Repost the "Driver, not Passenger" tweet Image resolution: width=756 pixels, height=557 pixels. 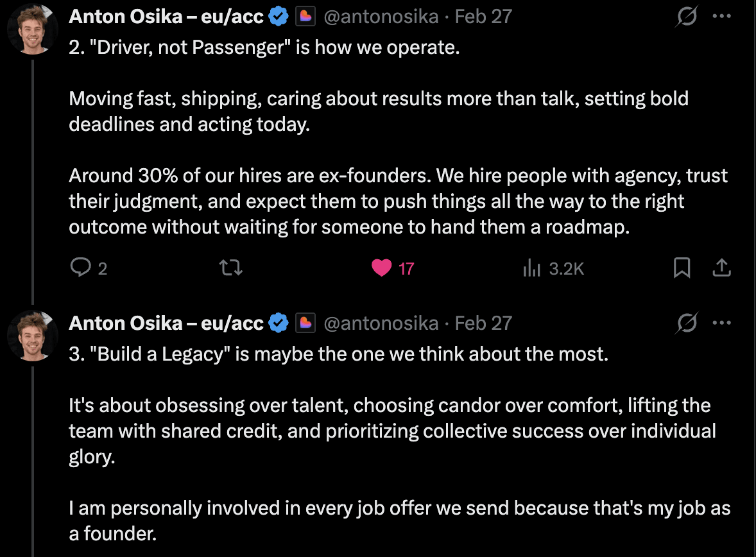[x=231, y=268]
